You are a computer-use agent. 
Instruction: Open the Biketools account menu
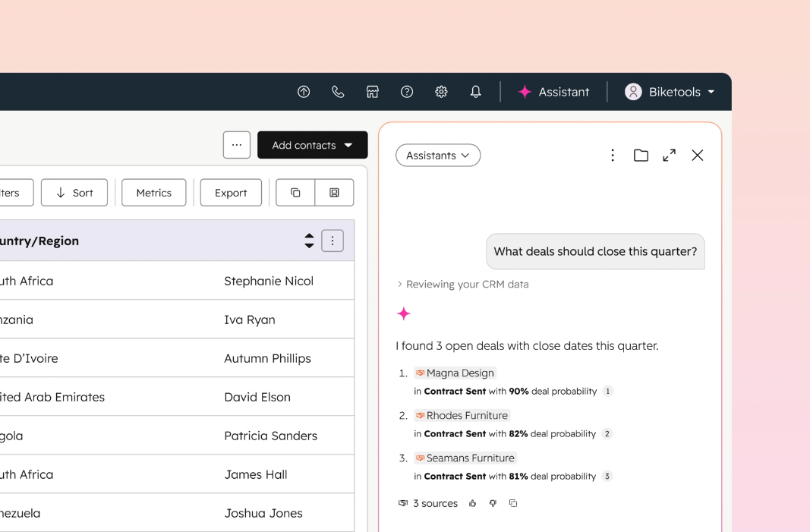coord(670,92)
